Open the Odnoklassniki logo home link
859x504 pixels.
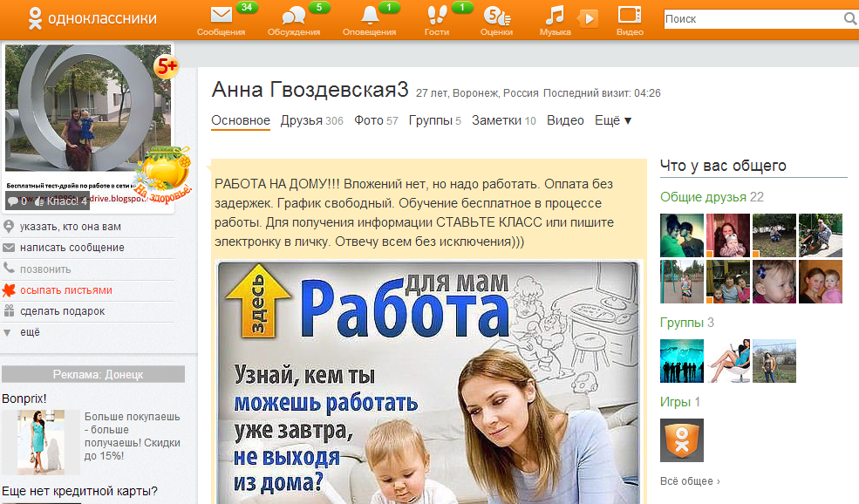click(x=92, y=18)
